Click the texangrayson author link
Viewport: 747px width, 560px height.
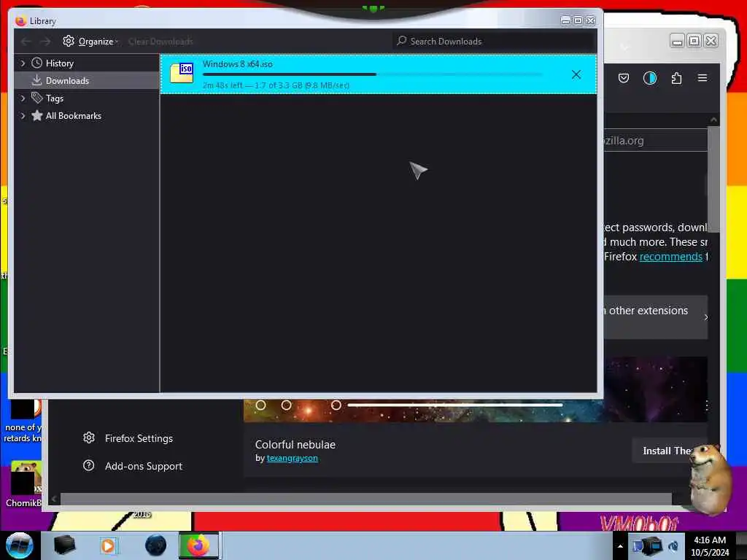[x=292, y=458]
